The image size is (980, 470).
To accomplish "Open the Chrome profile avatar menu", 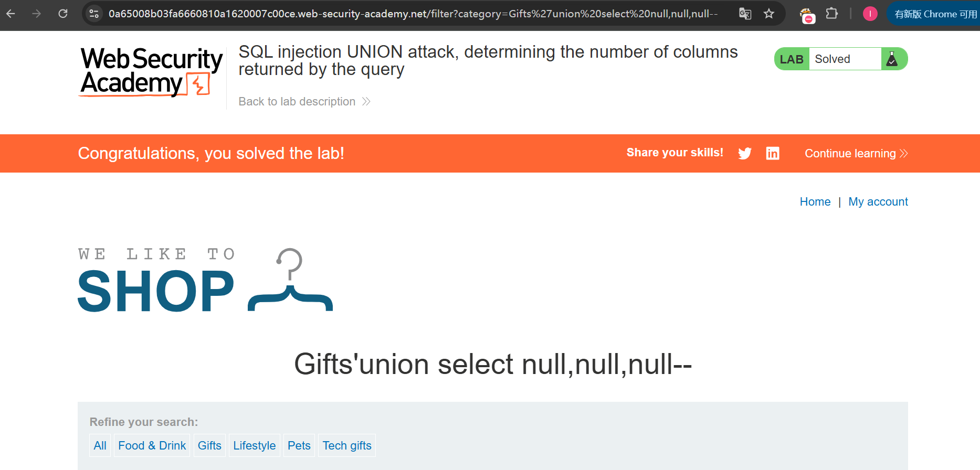I will (870, 14).
